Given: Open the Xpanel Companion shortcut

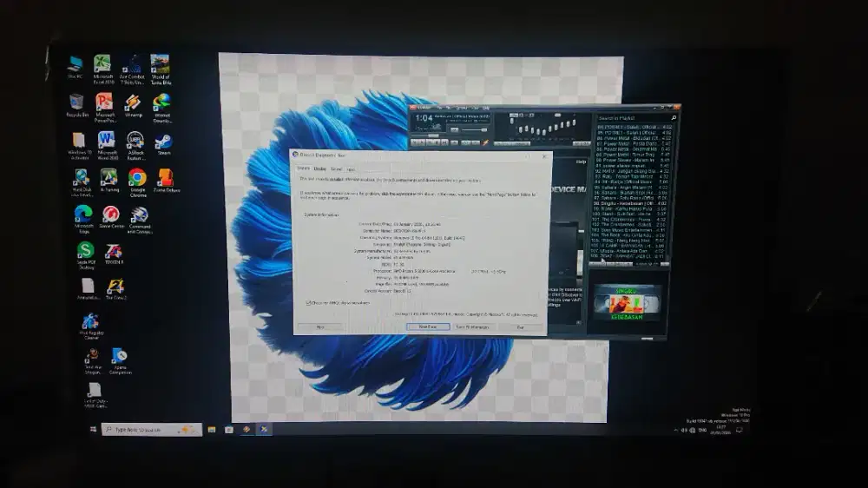Looking at the screenshot, I should point(120,360).
